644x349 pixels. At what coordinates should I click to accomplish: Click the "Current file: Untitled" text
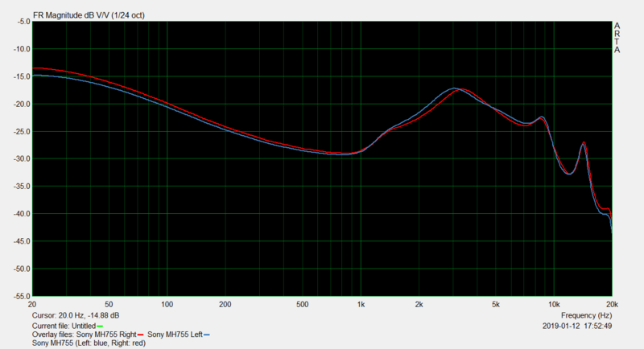[64, 326]
